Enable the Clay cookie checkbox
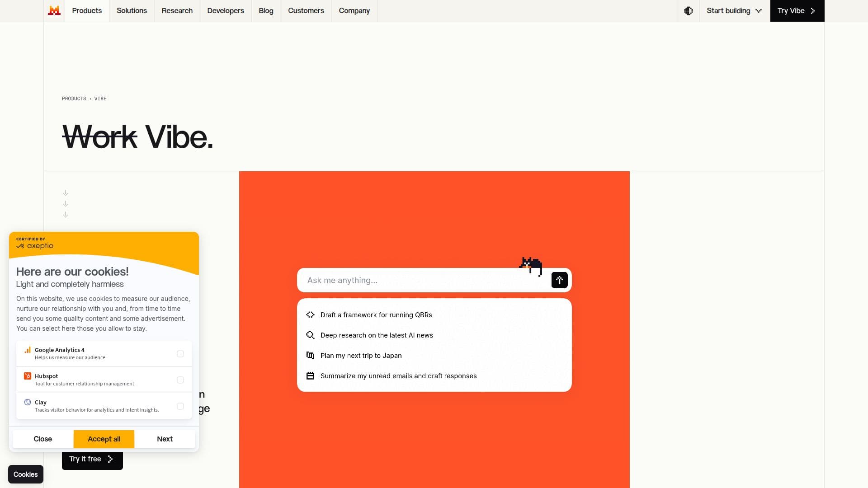Screen dimensions: 868x488 [x=180, y=406]
